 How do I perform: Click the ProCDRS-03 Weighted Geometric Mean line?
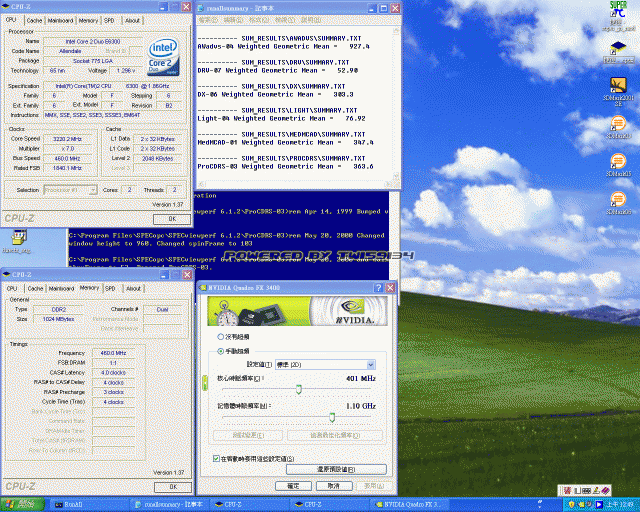click(x=285, y=167)
